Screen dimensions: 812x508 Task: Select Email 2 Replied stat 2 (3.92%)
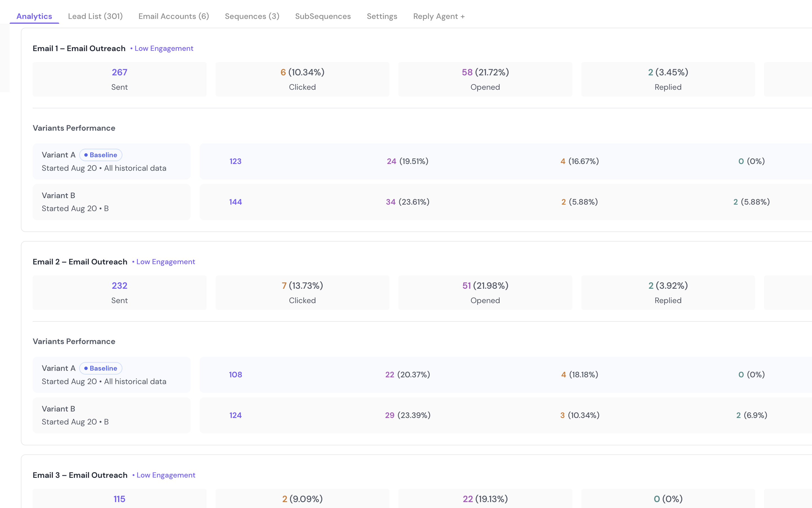(x=668, y=286)
